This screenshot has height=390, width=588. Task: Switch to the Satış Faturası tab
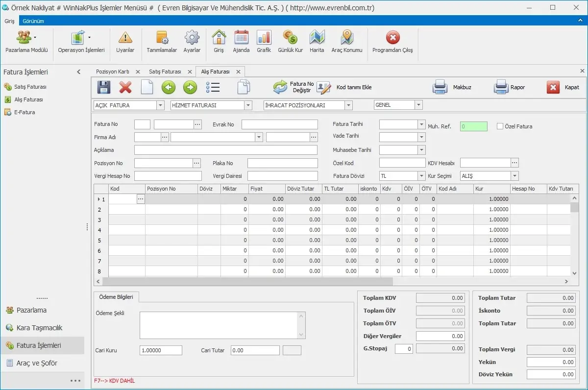click(165, 72)
